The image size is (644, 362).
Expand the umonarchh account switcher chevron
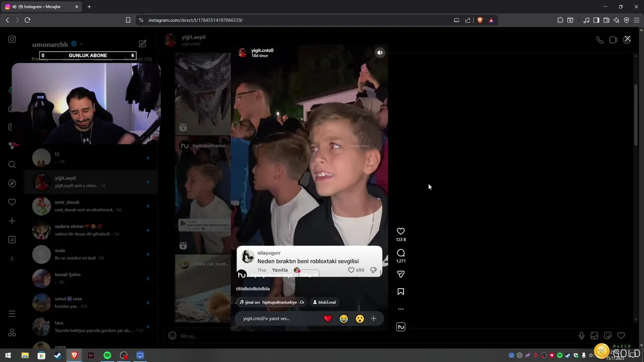tap(82, 44)
